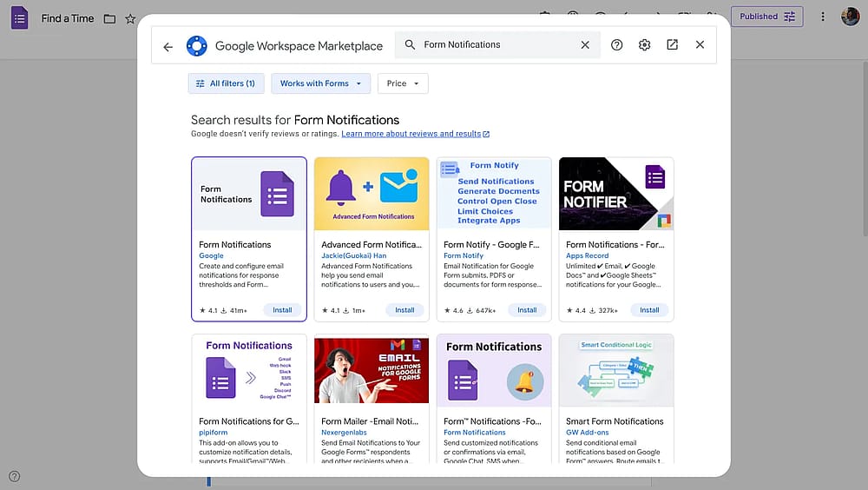Open Marketplace in a new window
868x490 pixels.
point(672,44)
